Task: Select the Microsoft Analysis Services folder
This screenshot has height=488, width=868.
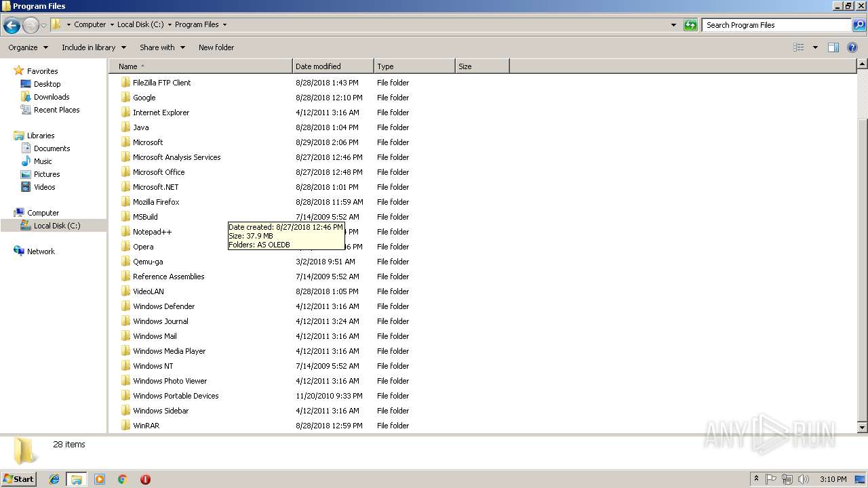Action: [176, 157]
